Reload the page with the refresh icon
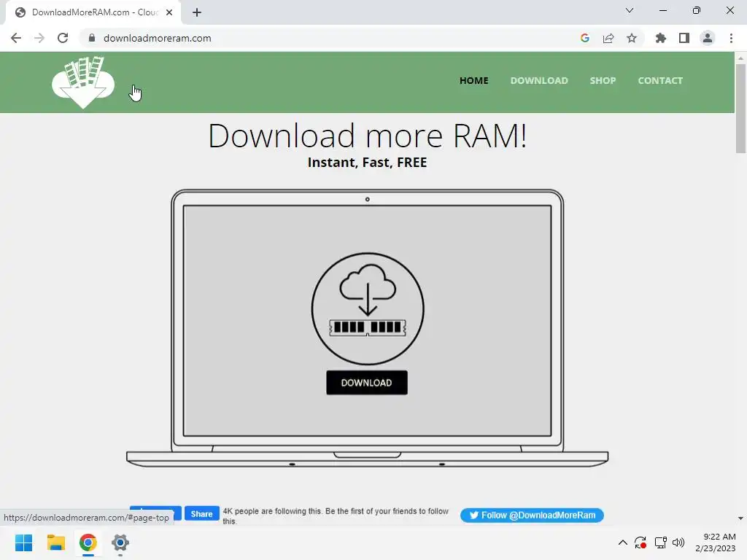The image size is (747, 560). 63,38
